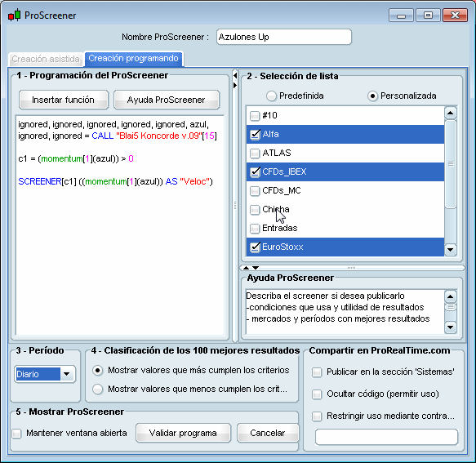The image size is (476, 463).
Task: Click list scrollbar down arrow
Action: click(x=451, y=250)
